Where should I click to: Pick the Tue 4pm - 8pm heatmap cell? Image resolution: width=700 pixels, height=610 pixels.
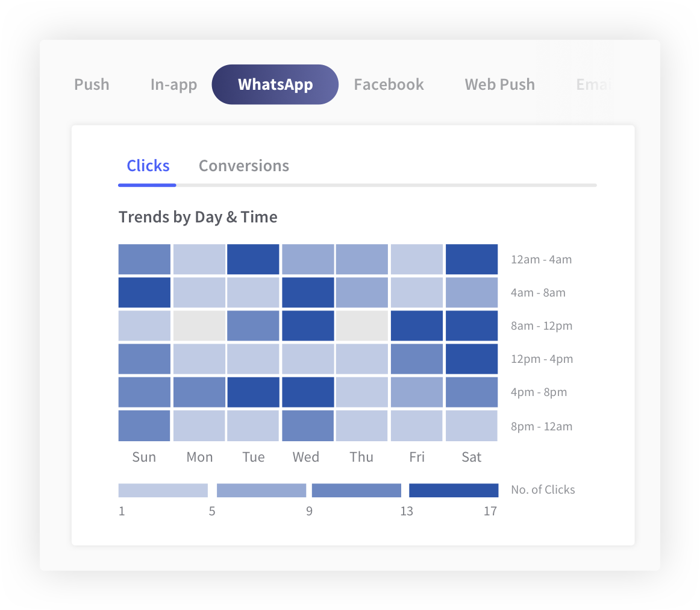253,392
